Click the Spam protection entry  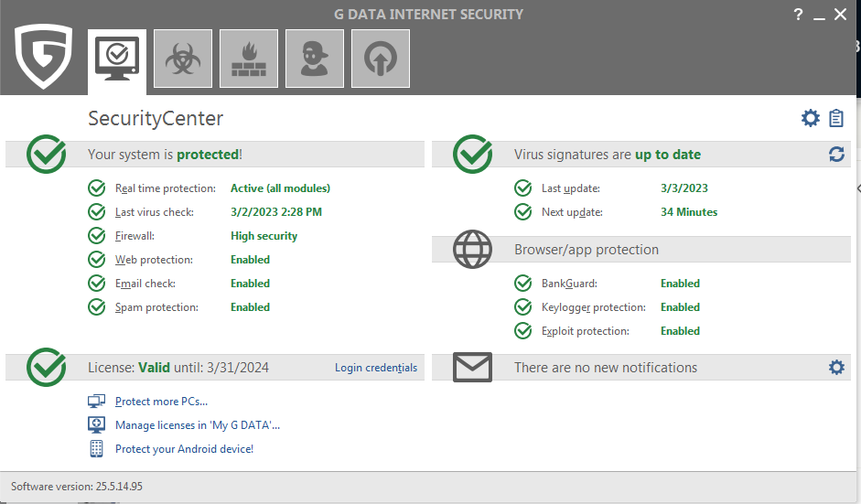(x=156, y=307)
